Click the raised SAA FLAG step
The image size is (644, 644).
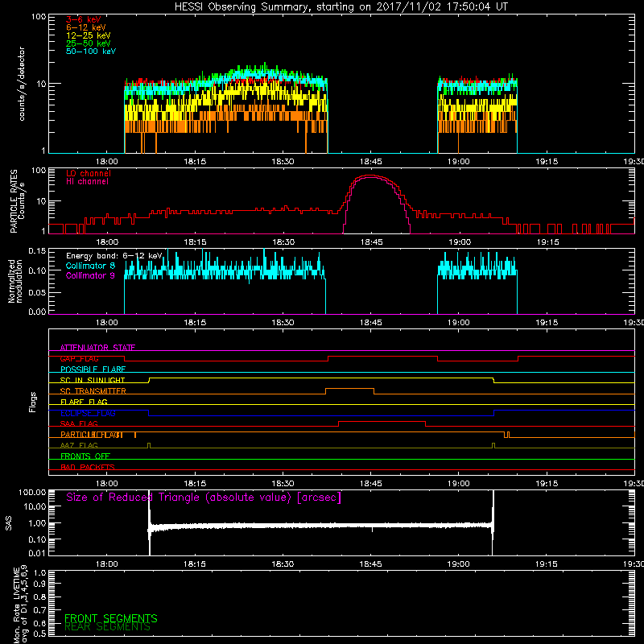pos(382,421)
